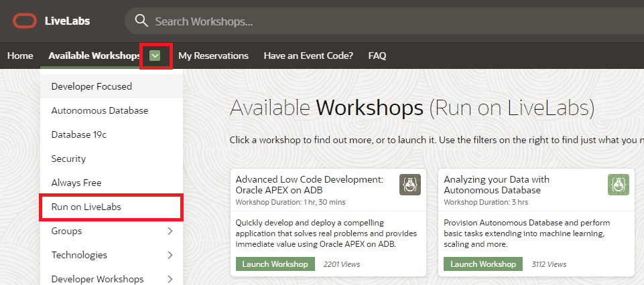The image size is (644, 285).
Task: Expand the Technologies submenu
Action: (170, 255)
